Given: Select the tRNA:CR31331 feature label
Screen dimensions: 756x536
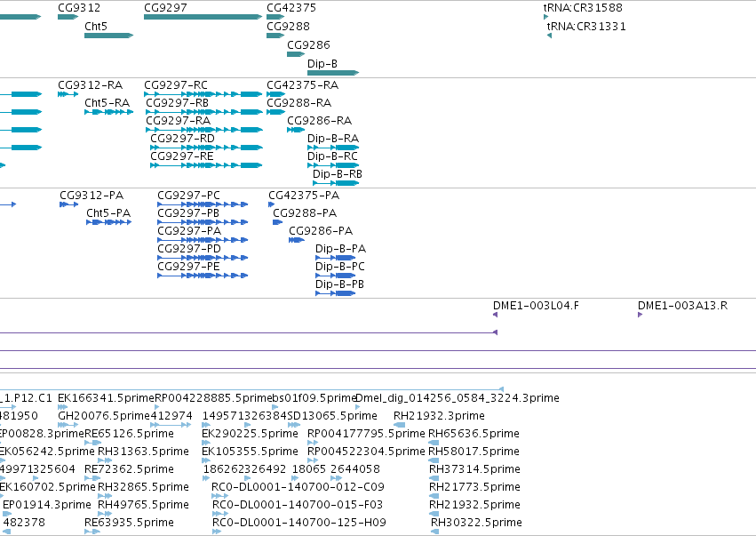Looking at the screenshot, I should (587, 27).
